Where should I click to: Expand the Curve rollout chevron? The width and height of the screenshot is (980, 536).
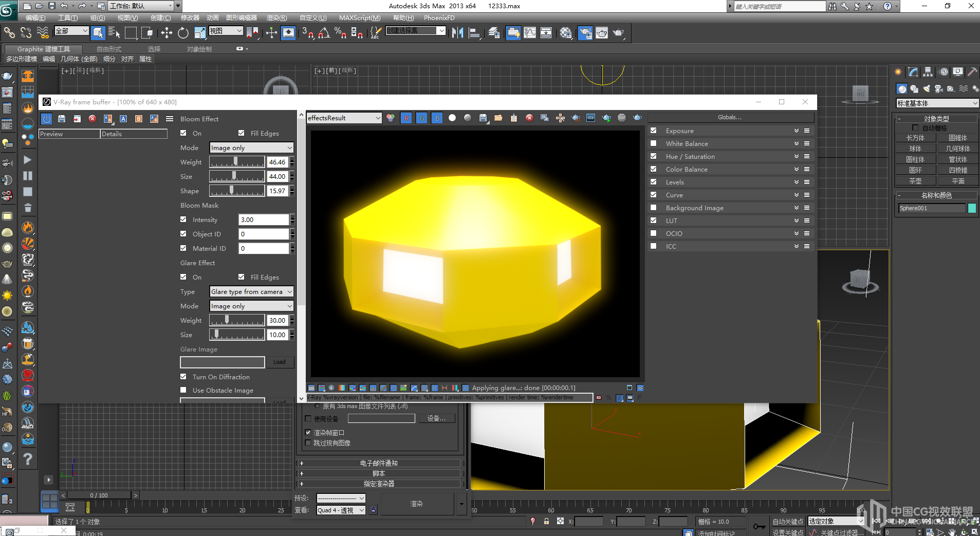pos(797,195)
